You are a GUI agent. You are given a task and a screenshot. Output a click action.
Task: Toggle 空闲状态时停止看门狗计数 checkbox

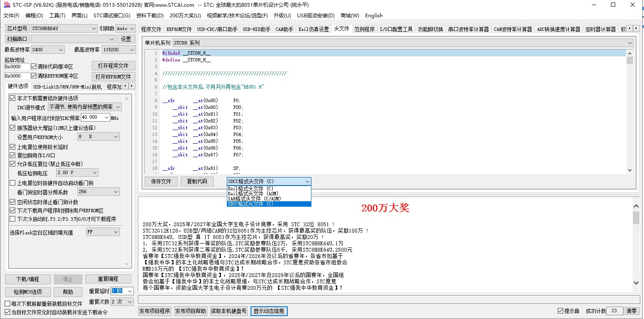(x=13, y=202)
